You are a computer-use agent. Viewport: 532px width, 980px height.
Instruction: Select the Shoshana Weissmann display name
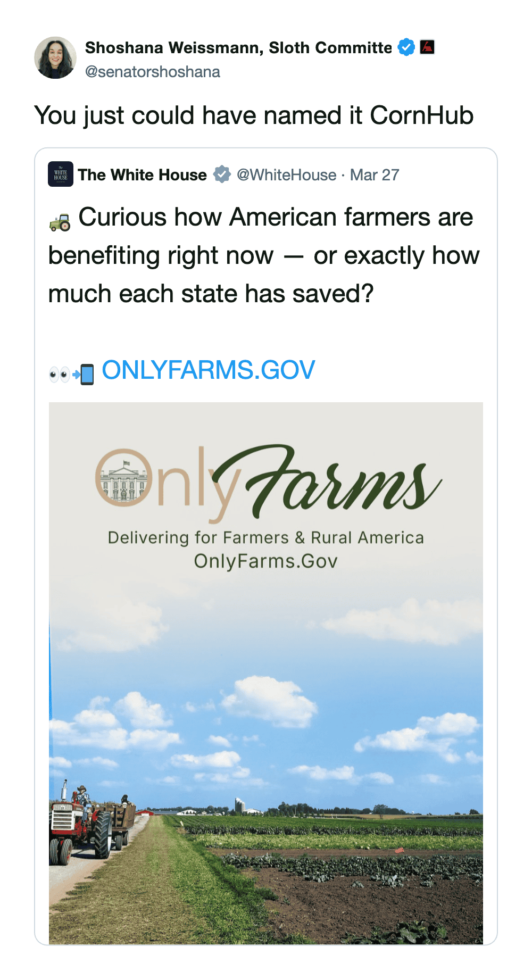[238, 48]
